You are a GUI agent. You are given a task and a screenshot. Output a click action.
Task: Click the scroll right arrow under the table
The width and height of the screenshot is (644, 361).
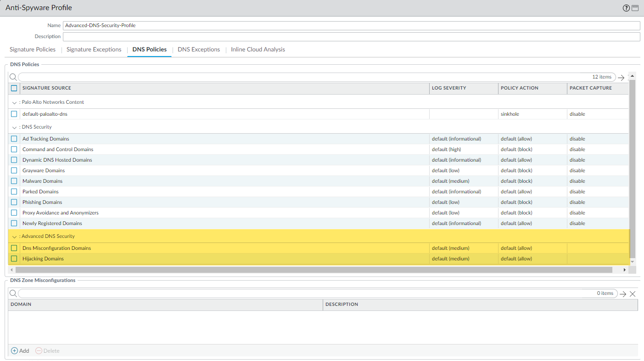[624, 270]
